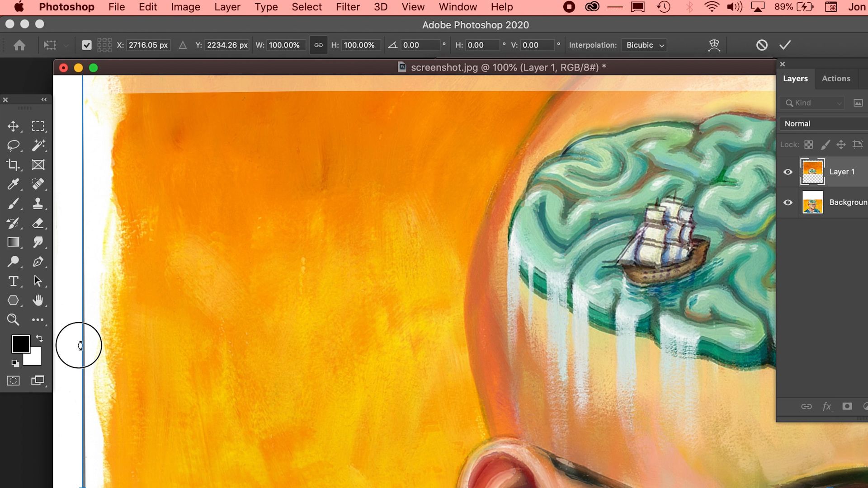Hide Layer 1 visibility
The image size is (868, 488).
[788, 172]
